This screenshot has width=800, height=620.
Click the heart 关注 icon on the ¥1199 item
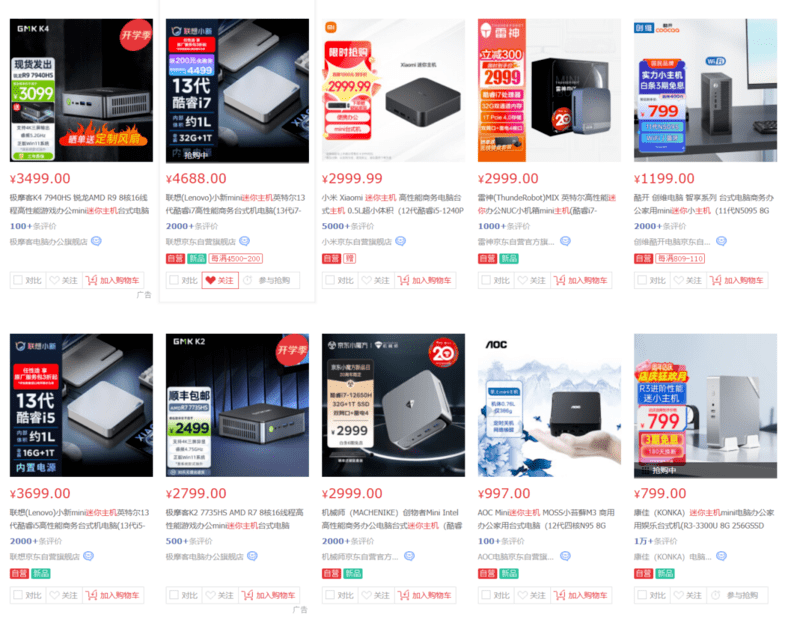tap(678, 280)
